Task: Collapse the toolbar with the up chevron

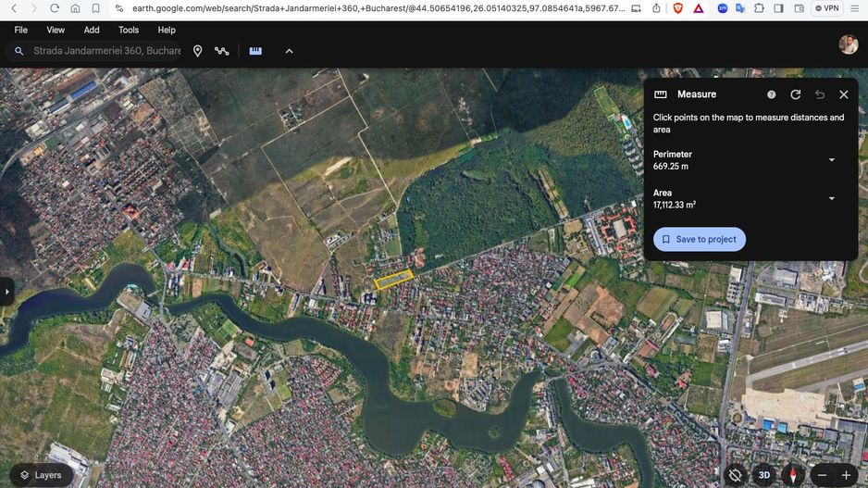Action: point(289,51)
